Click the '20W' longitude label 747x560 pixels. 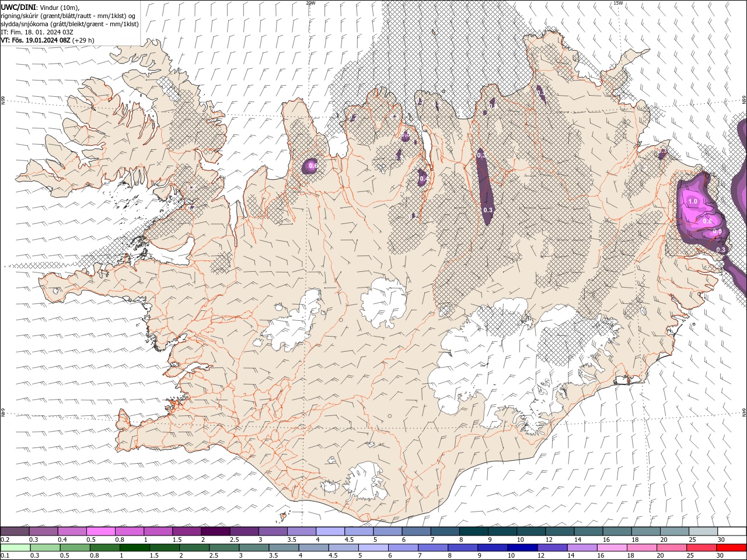point(310,3)
